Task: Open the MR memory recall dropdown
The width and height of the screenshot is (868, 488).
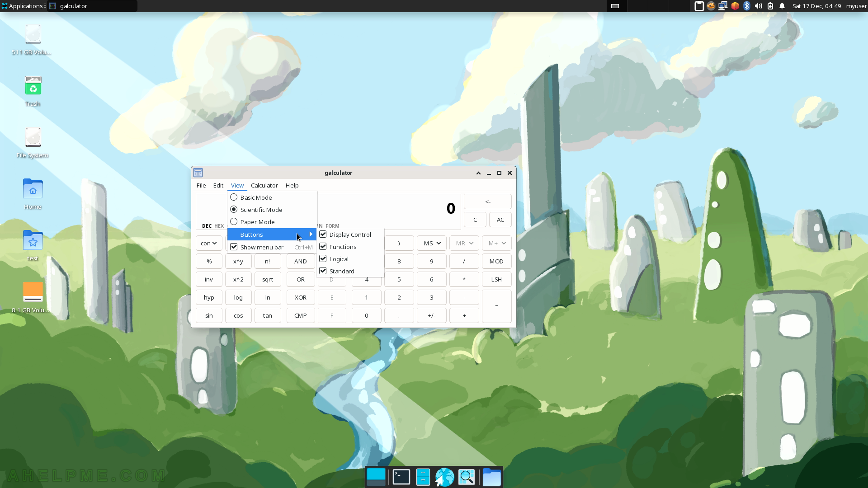Action: pyautogui.click(x=464, y=243)
